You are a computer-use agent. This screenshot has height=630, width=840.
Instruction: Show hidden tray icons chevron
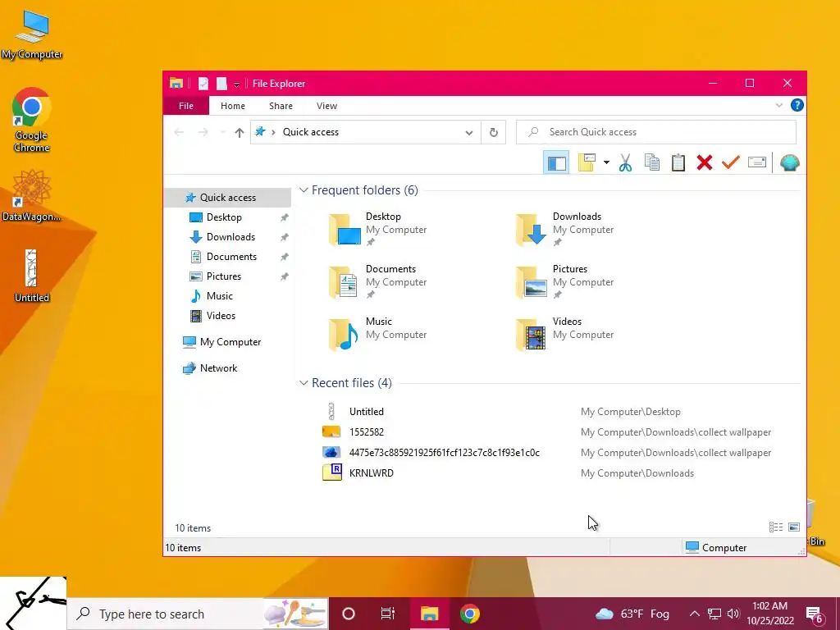tap(694, 614)
